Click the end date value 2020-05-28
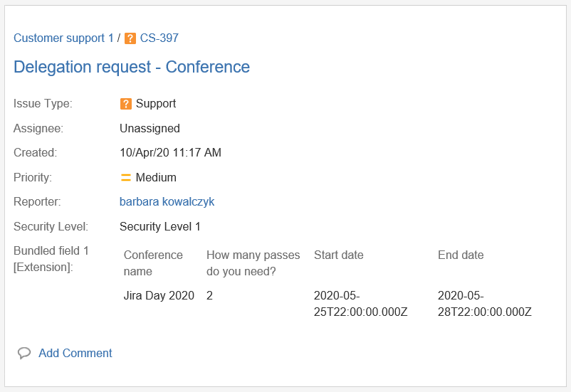 484,304
